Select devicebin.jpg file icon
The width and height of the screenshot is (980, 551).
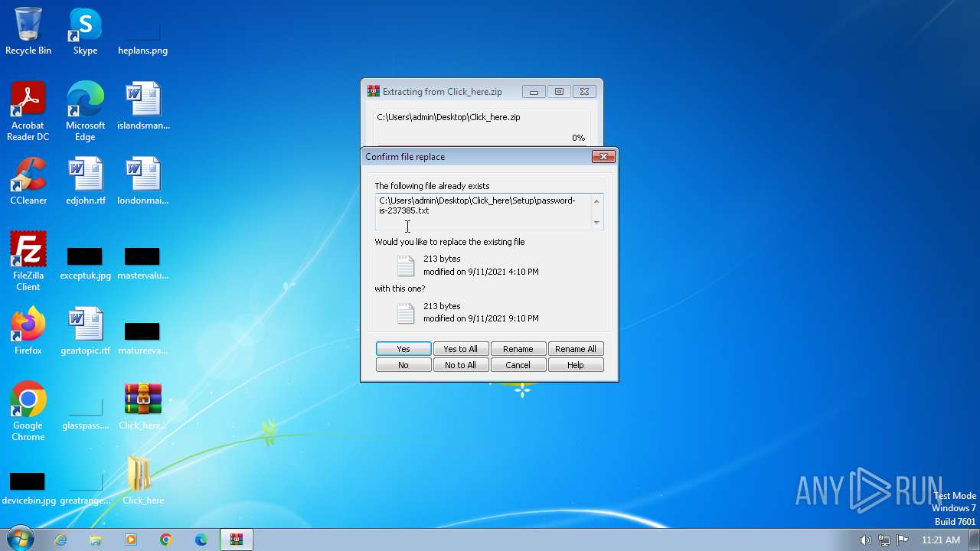point(28,487)
